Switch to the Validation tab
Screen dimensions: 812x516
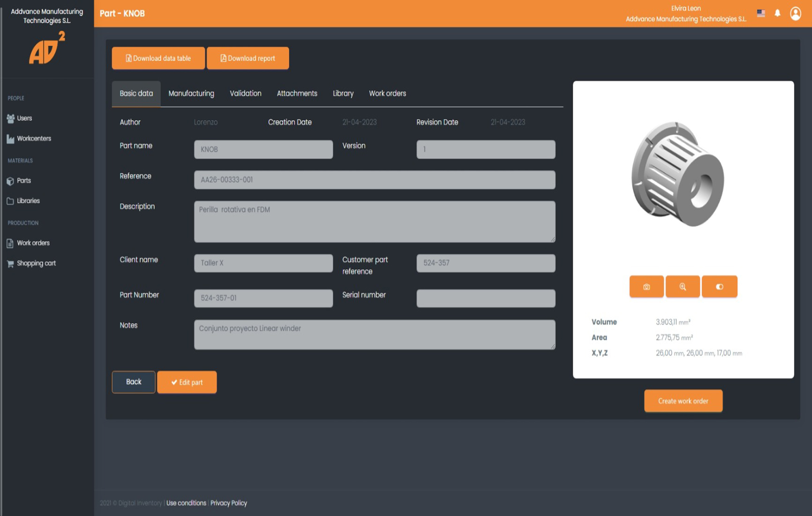[245, 93]
